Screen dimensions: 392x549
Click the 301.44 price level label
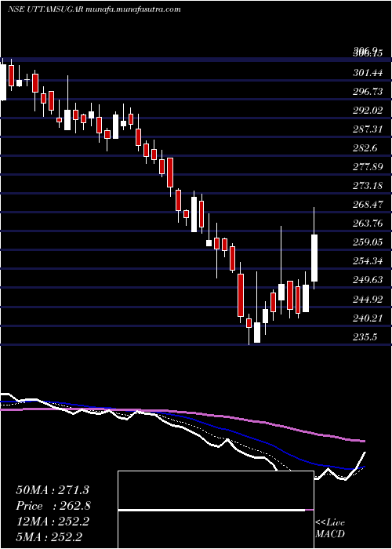pos(368,73)
